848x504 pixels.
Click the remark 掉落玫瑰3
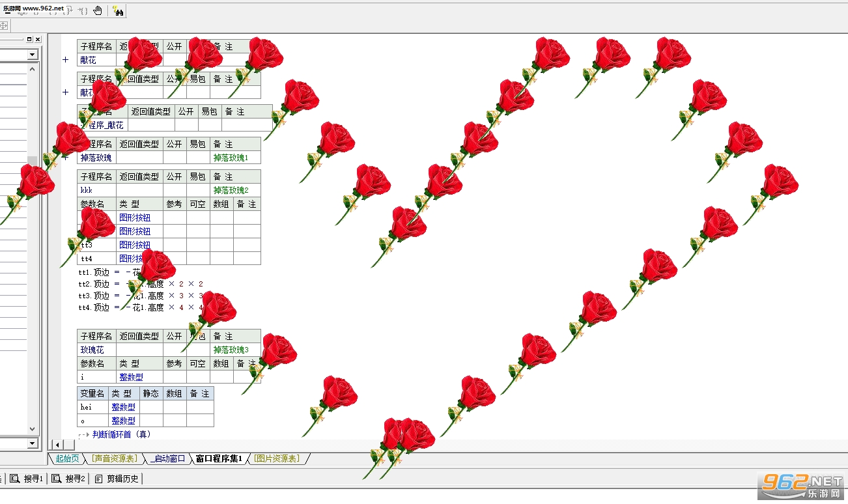(231, 350)
